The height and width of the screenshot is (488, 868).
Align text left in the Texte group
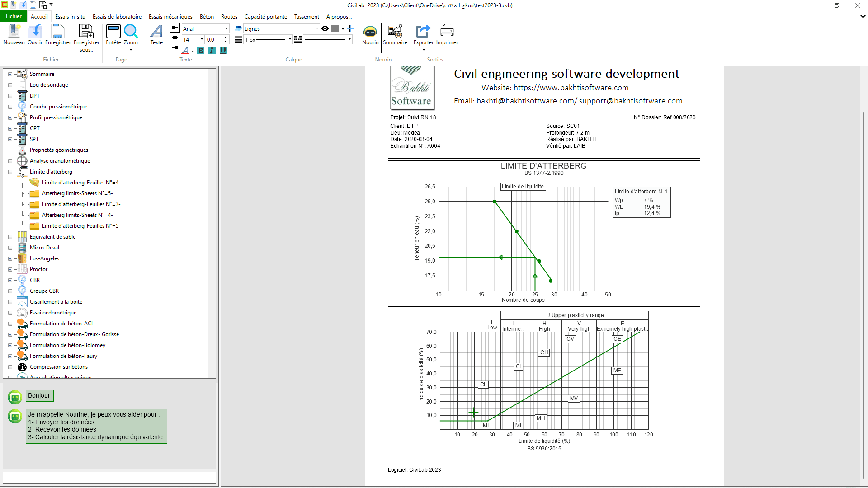tap(175, 28)
